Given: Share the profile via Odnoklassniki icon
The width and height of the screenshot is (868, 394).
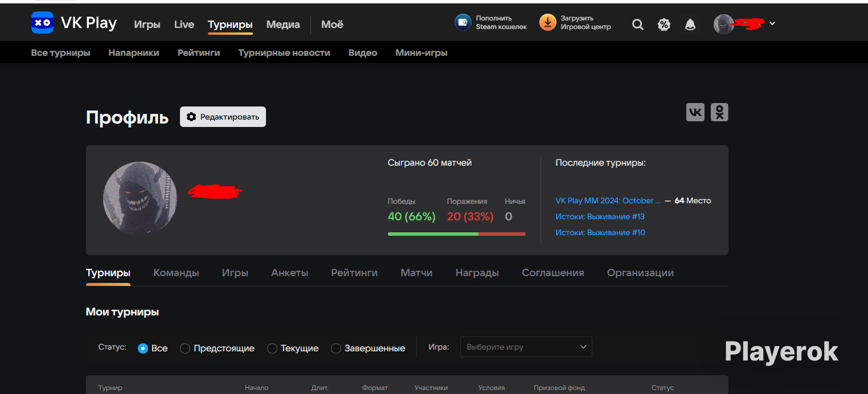Looking at the screenshot, I should pyautogui.click(x=719, y=112).
